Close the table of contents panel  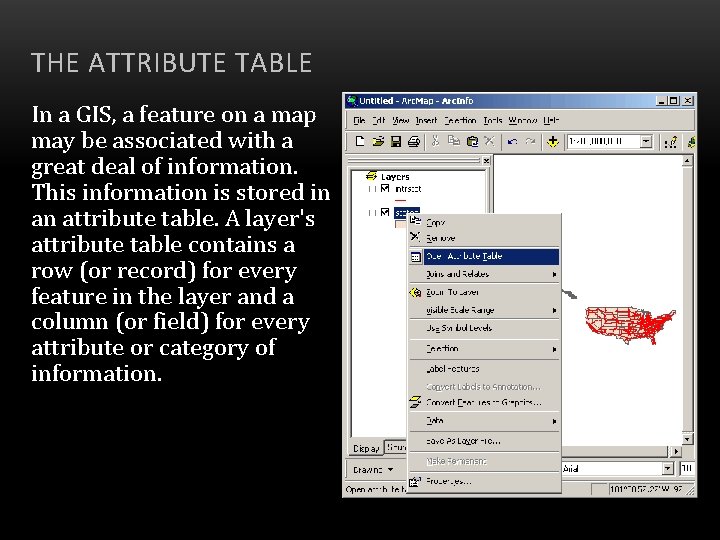(x=486, y=160)
